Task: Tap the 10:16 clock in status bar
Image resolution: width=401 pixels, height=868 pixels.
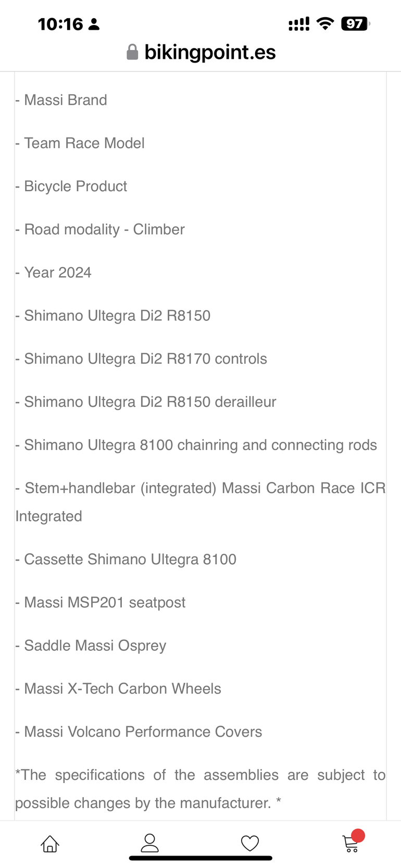Action: (x=60, y=24)
